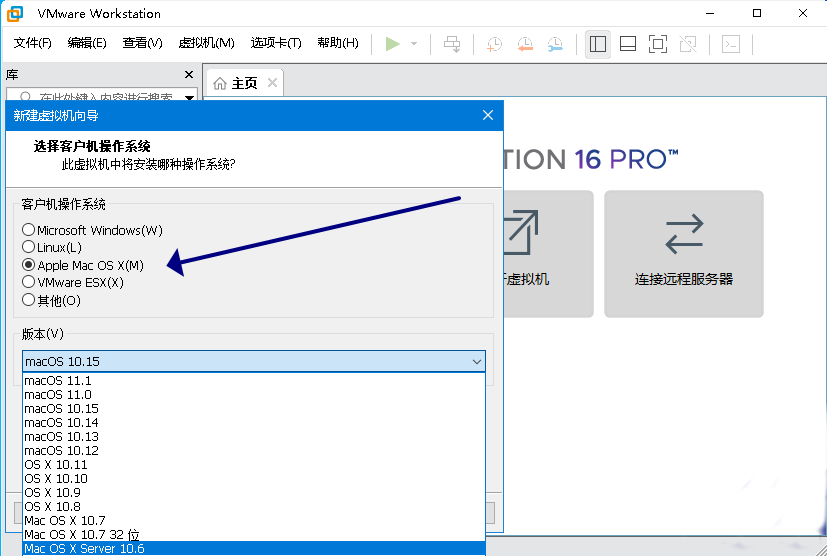Close the 库 library panel
The image size is (827, 556).
click(189, 74)
